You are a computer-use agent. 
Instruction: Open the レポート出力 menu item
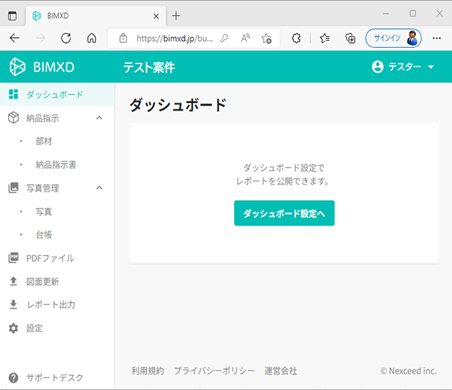point(51,305)
